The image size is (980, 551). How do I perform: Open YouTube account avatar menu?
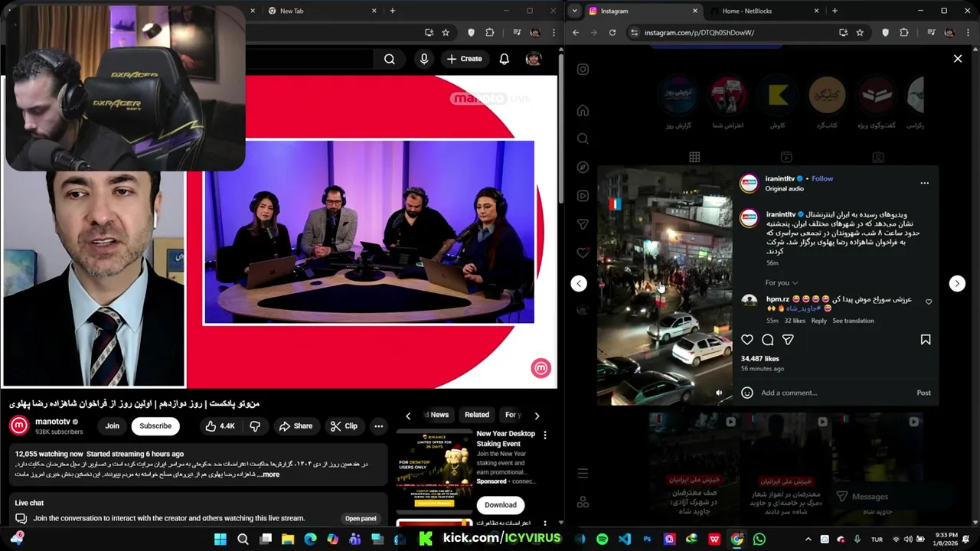pyautogui.click(x=534, y=59)
